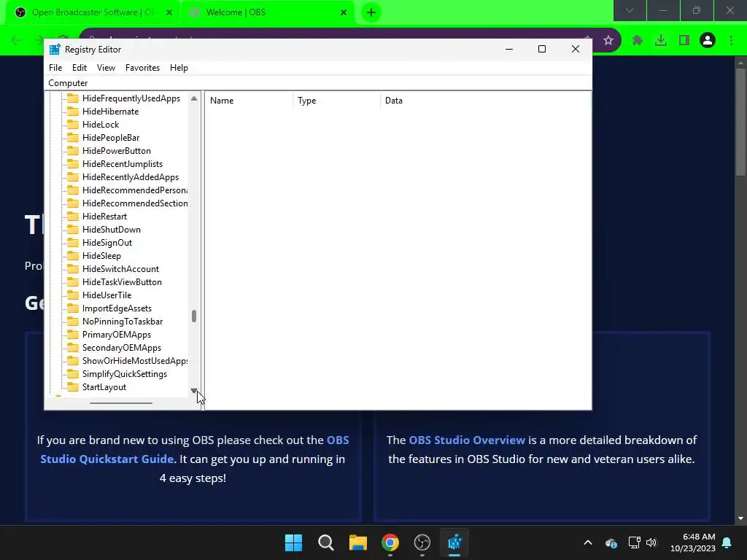
Task: Click the tree vertical scrollbar thumb
Action: 194,316
